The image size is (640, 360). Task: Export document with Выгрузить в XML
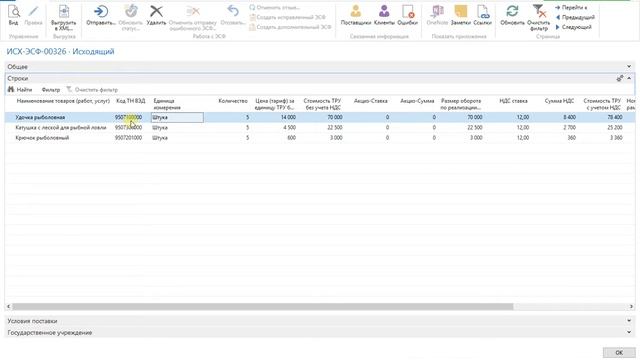(x=64, y=18)
